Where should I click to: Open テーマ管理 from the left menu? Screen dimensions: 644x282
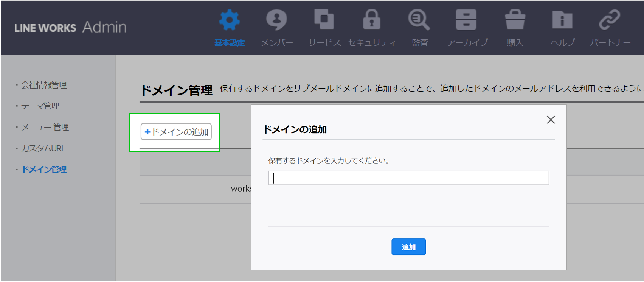pyautogui.click(x=40, y=106)
